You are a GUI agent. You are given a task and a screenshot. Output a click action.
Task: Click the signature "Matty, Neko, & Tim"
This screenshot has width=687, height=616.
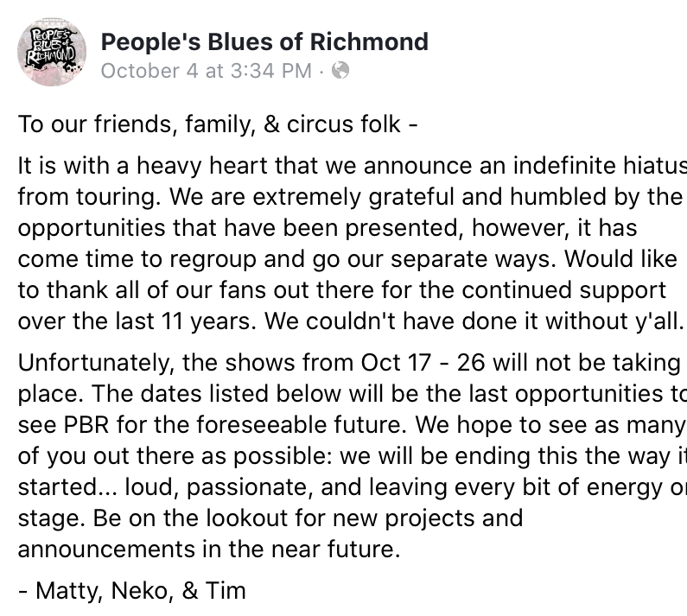pyautogui.click(x=141, y=591)
